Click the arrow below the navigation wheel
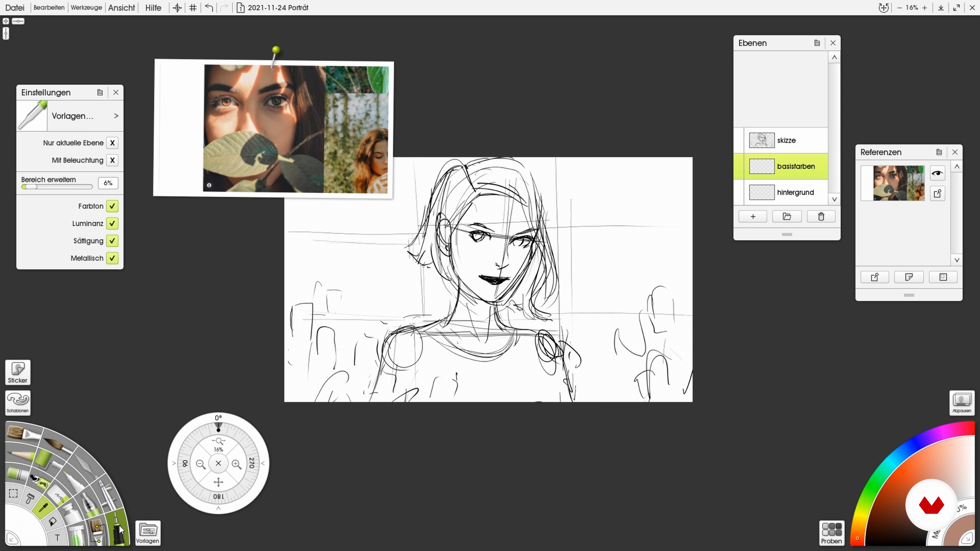 [x=218, y=508]
